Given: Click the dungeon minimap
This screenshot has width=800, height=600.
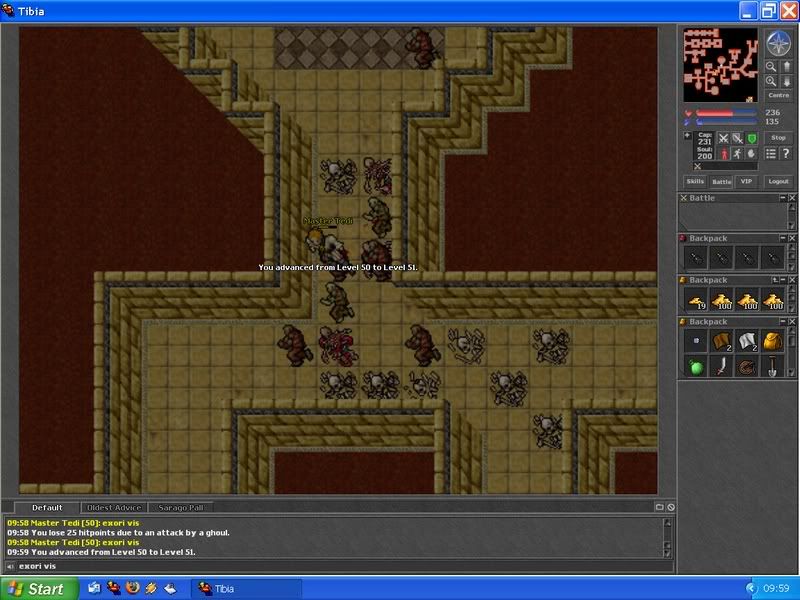Looking at the screenshot, I should (720, 65).
